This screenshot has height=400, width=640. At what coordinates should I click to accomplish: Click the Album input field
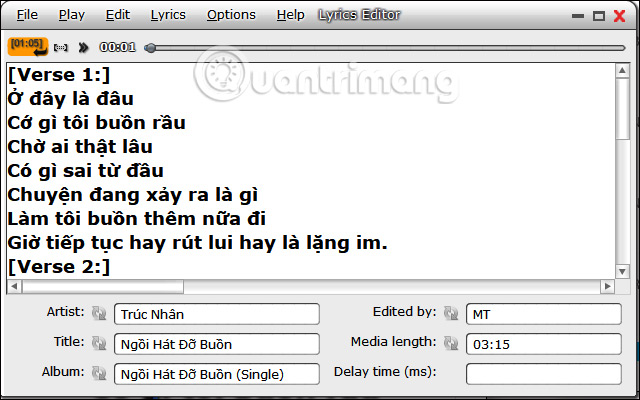217,374
